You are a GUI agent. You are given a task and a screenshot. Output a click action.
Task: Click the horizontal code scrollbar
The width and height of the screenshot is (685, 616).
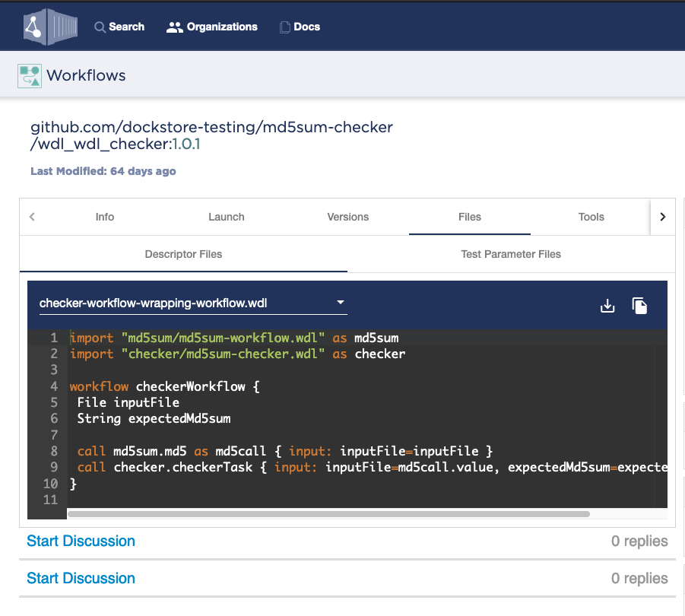tap(328, 514)
